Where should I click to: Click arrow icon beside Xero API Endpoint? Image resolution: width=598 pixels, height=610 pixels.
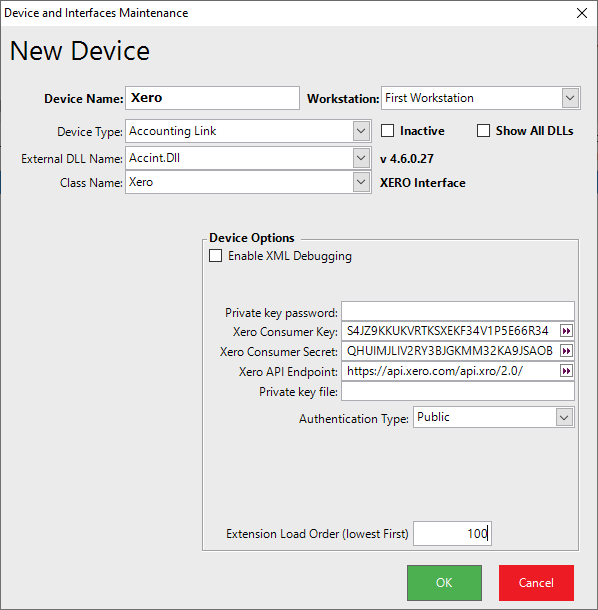pos(566,371)
